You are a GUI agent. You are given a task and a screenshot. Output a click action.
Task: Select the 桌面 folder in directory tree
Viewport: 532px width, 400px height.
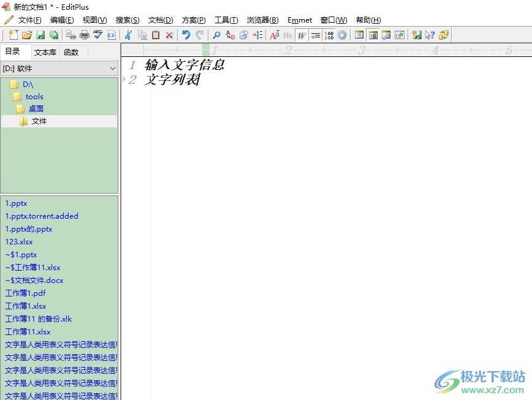(x=36, y=109)
